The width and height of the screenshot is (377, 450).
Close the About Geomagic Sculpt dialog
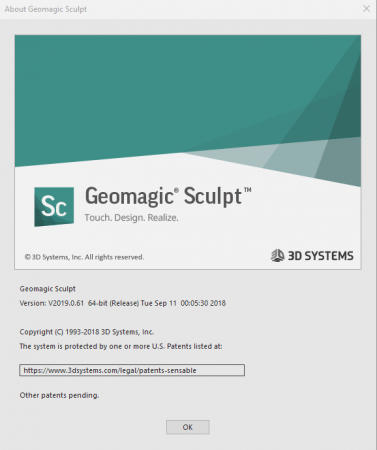(x=366, y=9)
